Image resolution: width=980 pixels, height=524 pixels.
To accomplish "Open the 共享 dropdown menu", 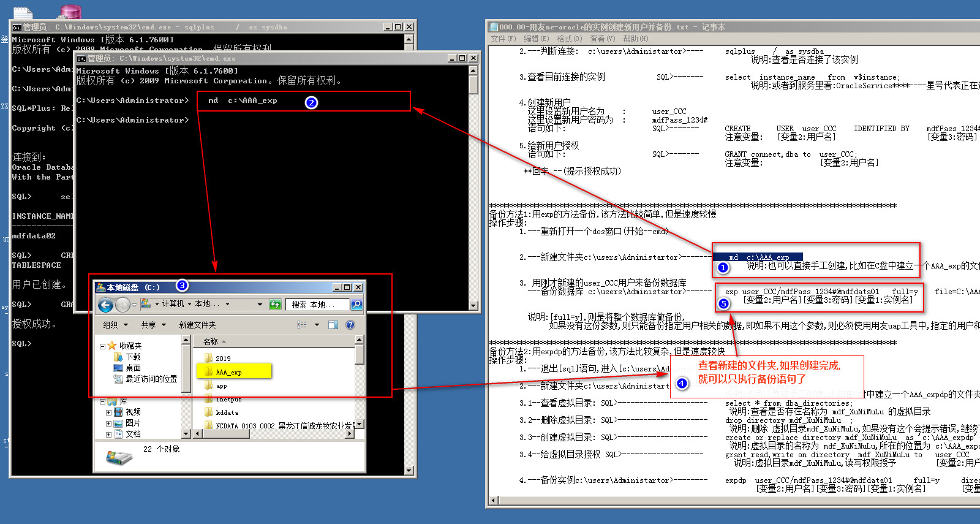I will 153,325.
